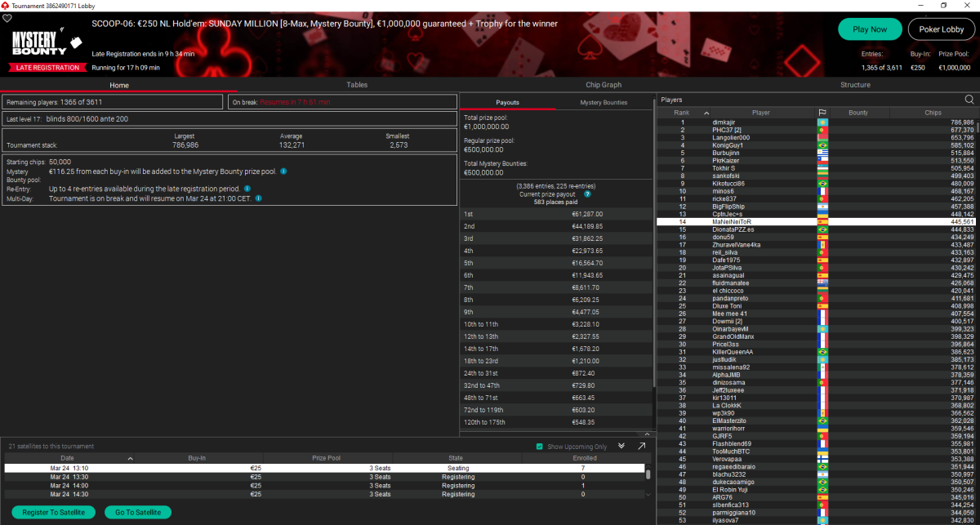The image size is (980, 525).
Task: Click the satellite list scroll-down arrow
Action: [x=648, y=495]
